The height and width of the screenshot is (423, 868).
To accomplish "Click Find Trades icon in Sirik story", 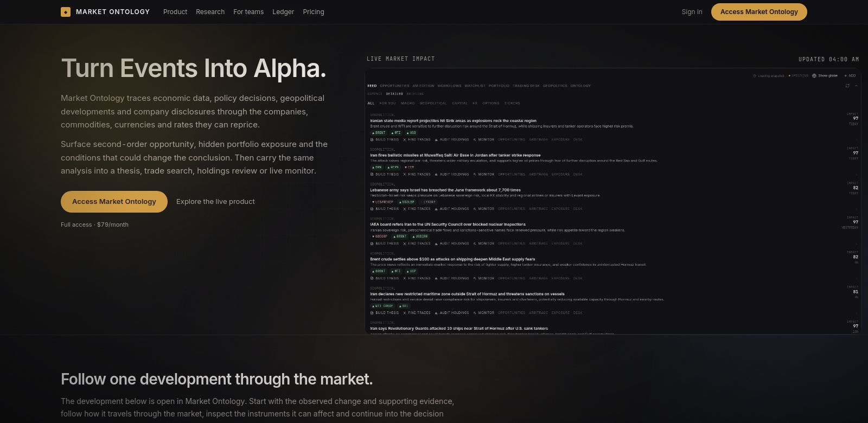I will coord(405,140).
